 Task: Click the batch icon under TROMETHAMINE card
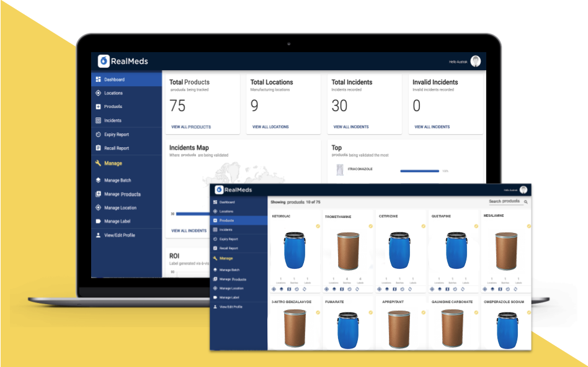(334, 289)
